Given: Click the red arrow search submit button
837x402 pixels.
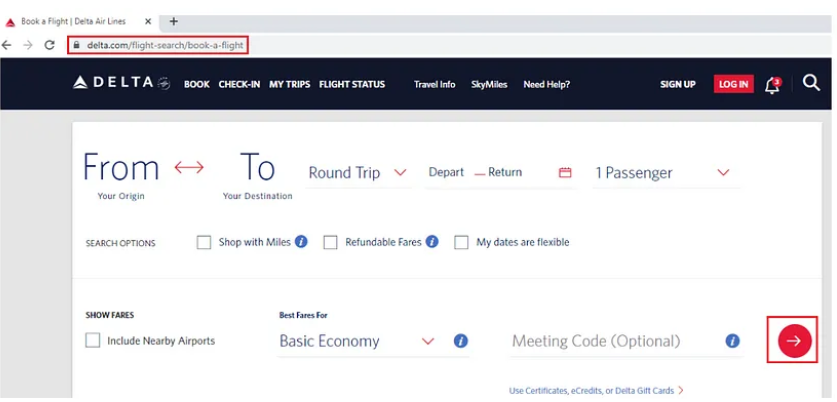Looking at the screenshot, I should click(x=794, y=341).
